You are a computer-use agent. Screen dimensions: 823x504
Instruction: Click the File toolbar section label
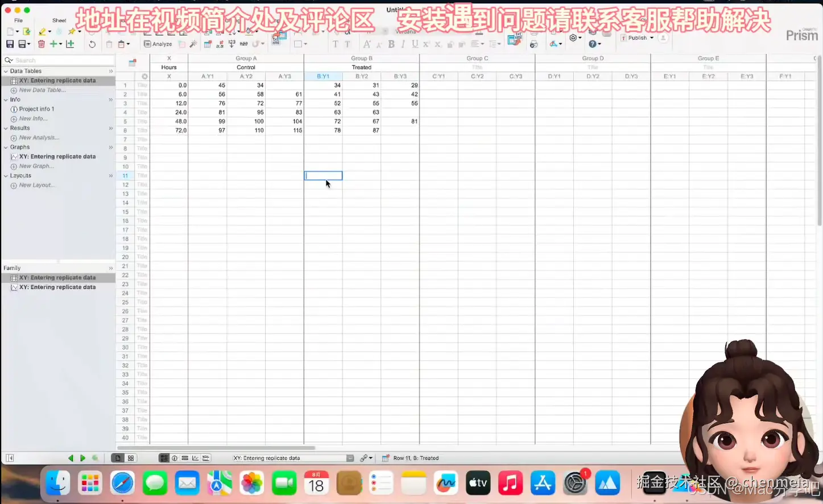[18, 20]
